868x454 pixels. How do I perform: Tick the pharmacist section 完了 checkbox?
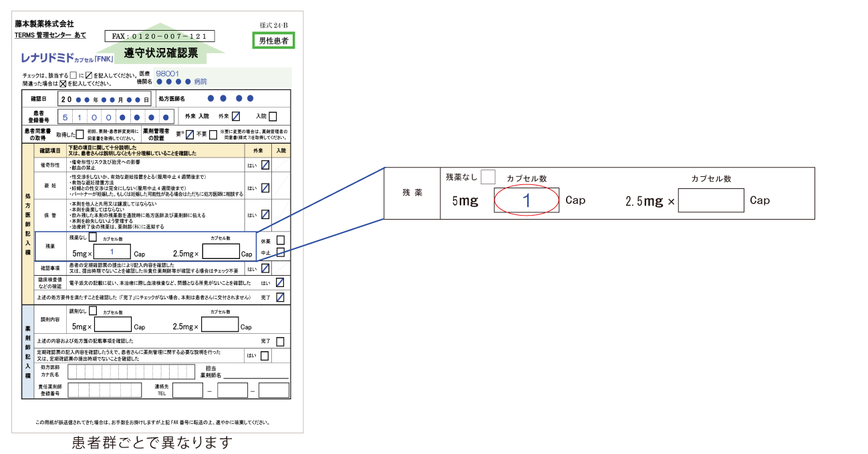click(x=280, y=341)
